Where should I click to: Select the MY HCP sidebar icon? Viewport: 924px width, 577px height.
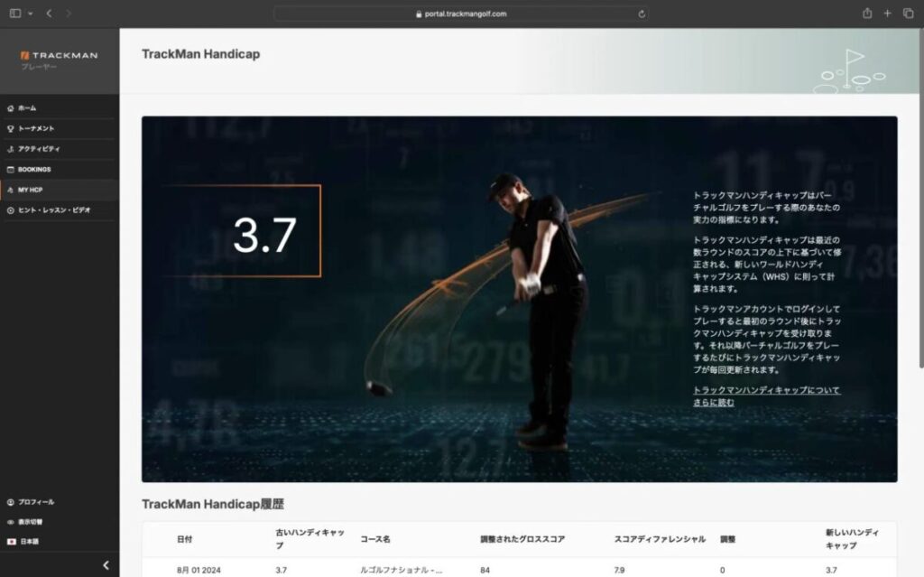pyautogui.click(x=10, y=190)
